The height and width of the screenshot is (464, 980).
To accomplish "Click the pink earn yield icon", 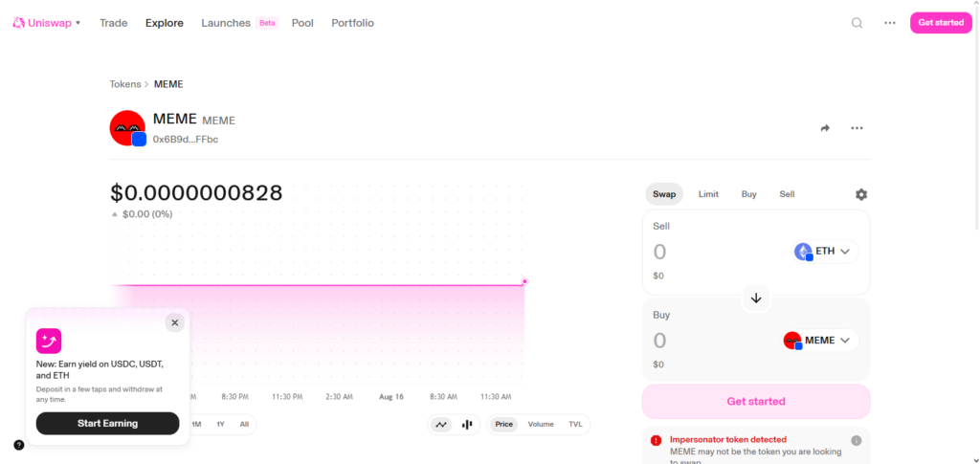I will click(49, 341).
